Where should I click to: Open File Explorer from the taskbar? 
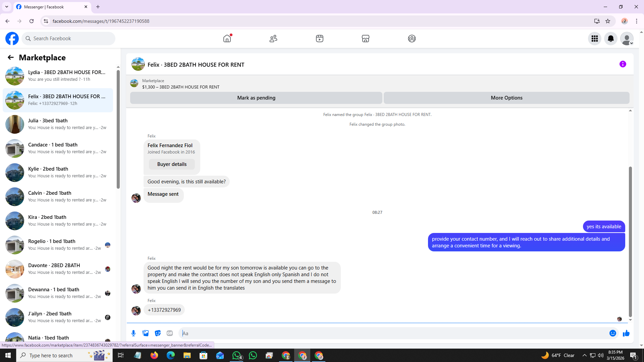[187, 355]
